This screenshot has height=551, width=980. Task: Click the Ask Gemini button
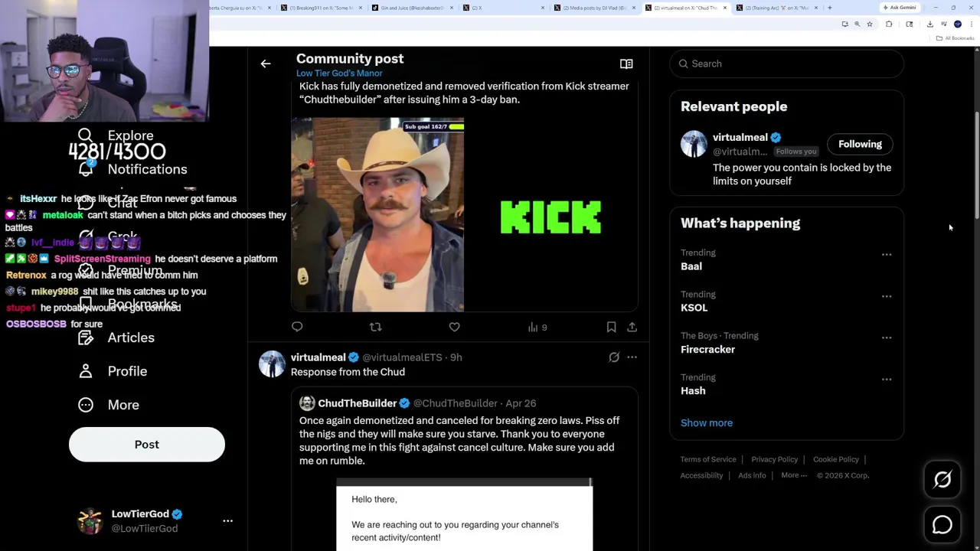tap(900, 8)
